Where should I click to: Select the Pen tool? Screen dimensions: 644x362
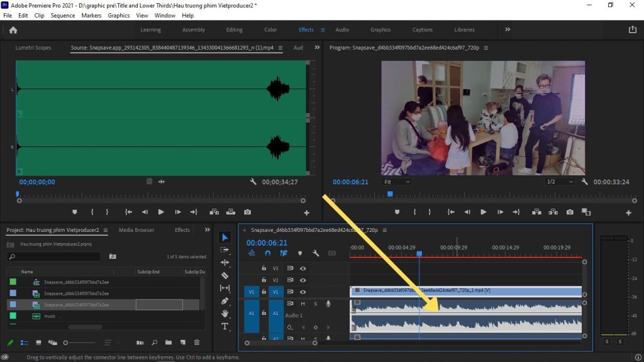coord(225,301)
